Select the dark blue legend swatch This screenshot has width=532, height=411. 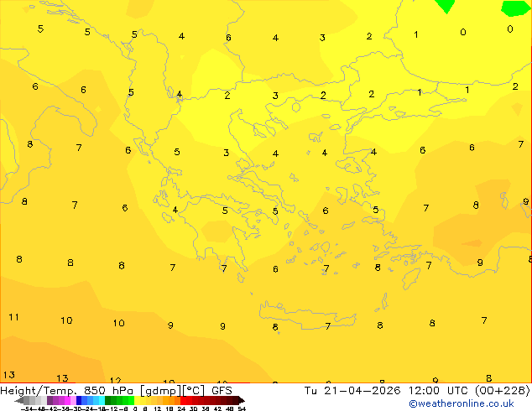tap(79, 400)
